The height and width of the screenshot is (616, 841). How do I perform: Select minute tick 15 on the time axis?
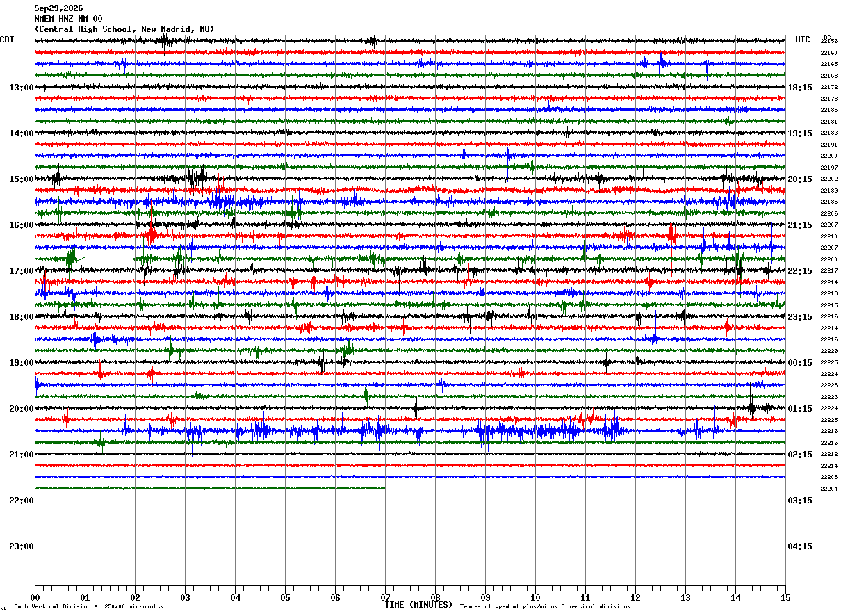pyautogui.click(x=785, y=597)
